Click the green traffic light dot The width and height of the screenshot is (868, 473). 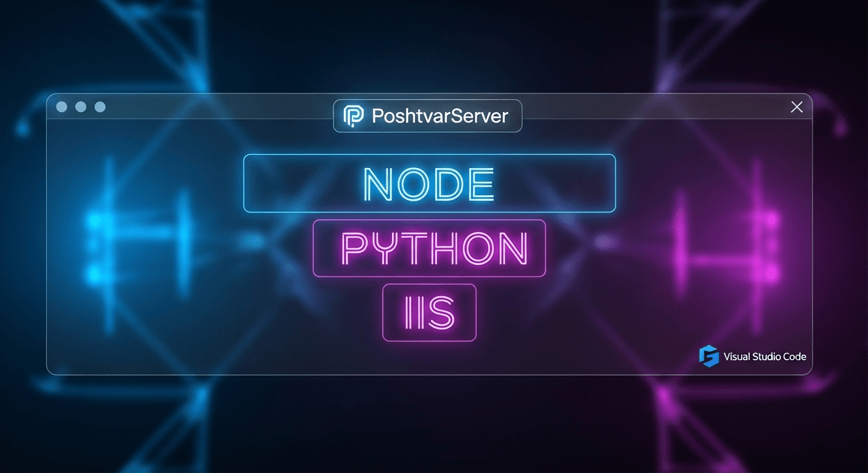pos(99,107)
